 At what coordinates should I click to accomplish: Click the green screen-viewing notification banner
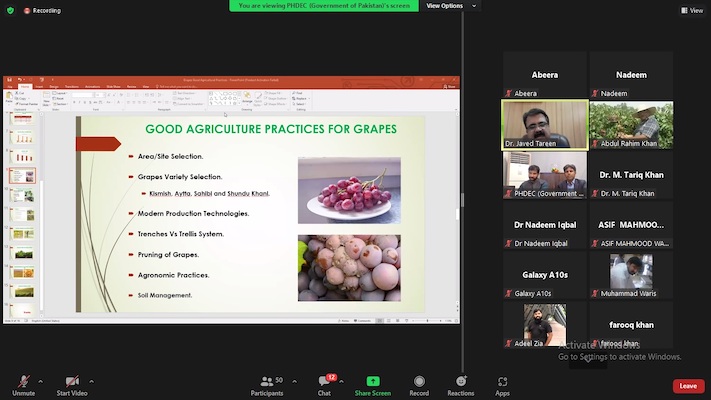pos(325,6)
